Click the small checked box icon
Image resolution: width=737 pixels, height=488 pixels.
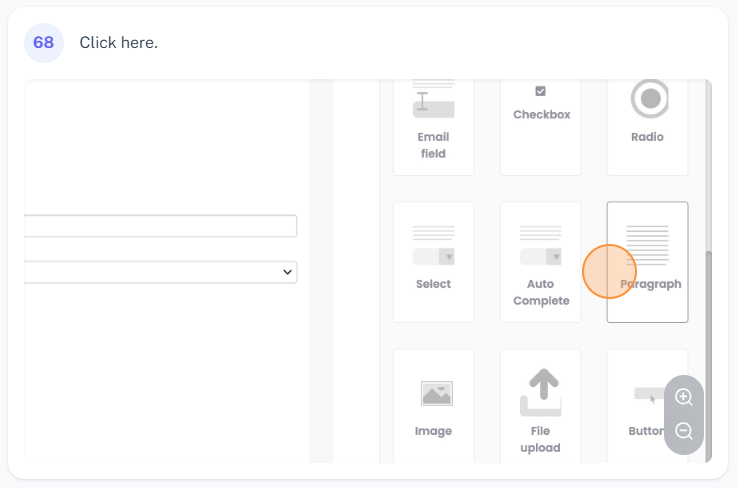pyautogui.click(x=541, y=91)
